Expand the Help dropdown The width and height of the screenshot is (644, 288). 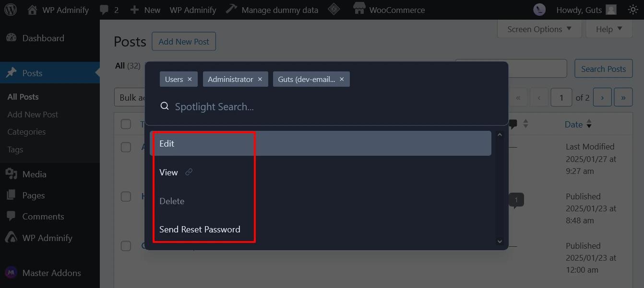coord(608,29)
